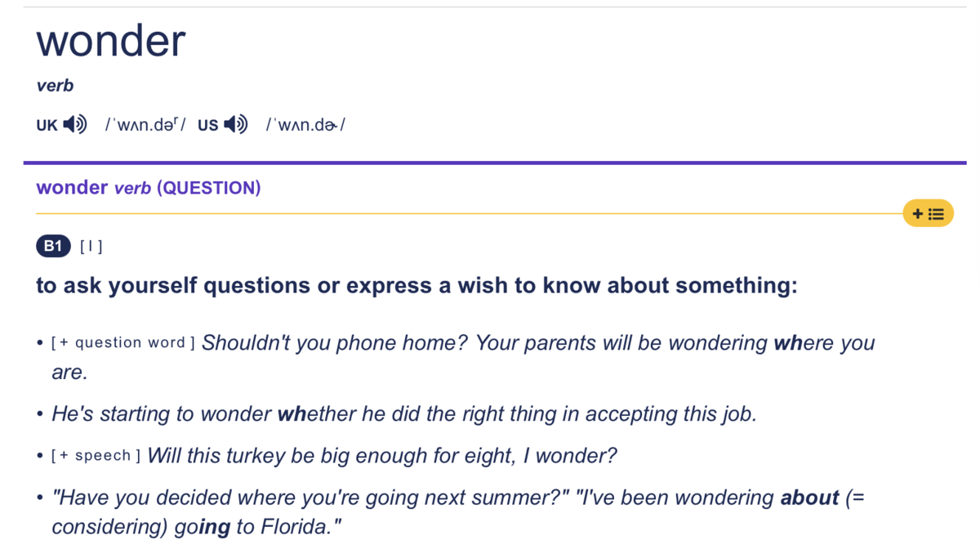
Task: Play the UK pronunciation audio
Action: pos(75,125)
